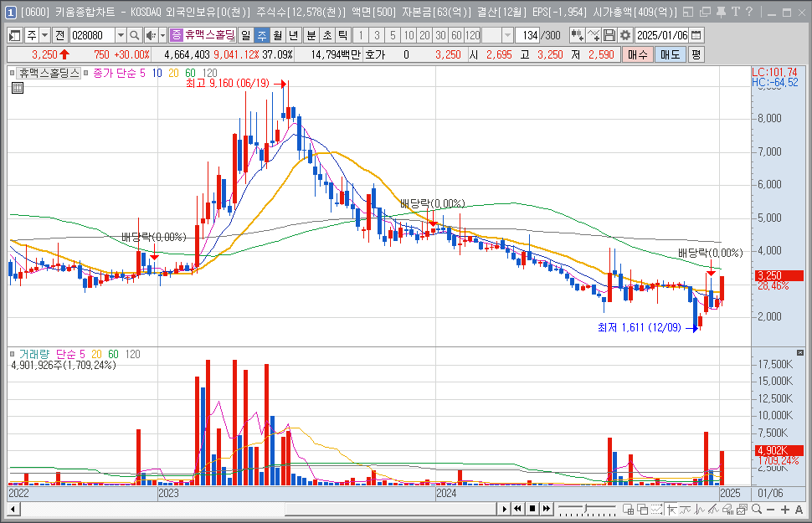The height and width of the screenshot is (523, 812).
Task: Choose interval value 60
Action: tap(457, 35)
